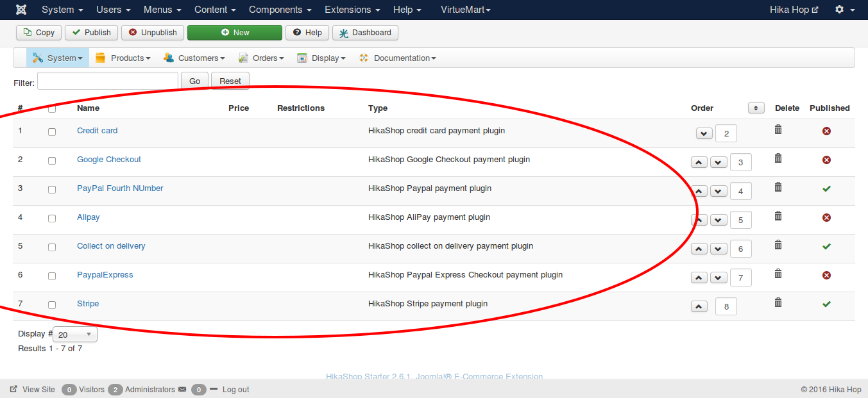Screen dimensions: 868x398
Task: Delete the Google Checkout payment method
Action: tap(778, 158)
